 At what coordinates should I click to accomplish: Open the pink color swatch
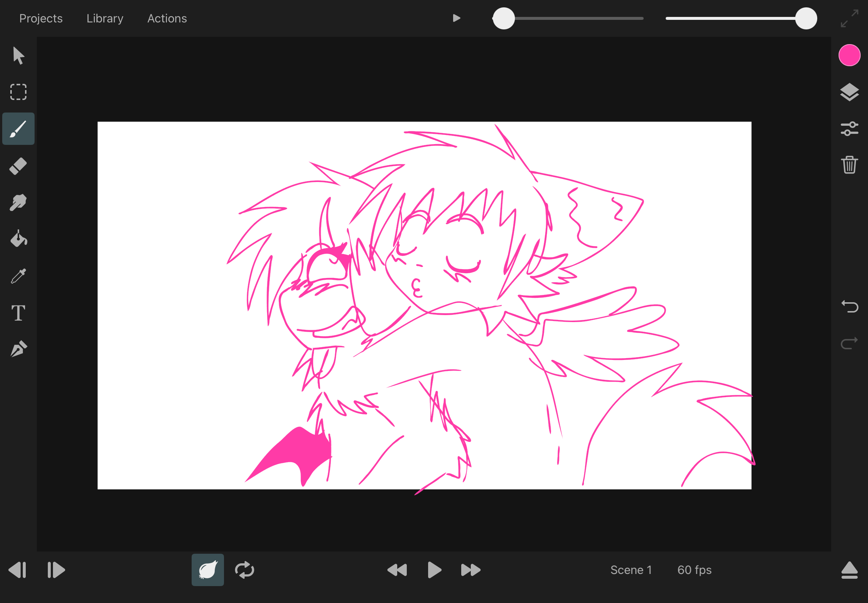coord(849,55)
